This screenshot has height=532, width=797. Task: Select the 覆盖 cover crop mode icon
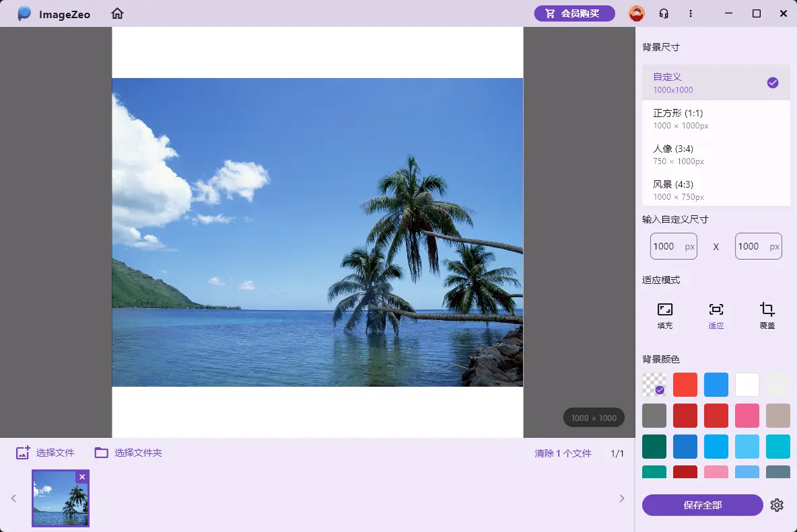pyautogui.click(x=767, y=315)
